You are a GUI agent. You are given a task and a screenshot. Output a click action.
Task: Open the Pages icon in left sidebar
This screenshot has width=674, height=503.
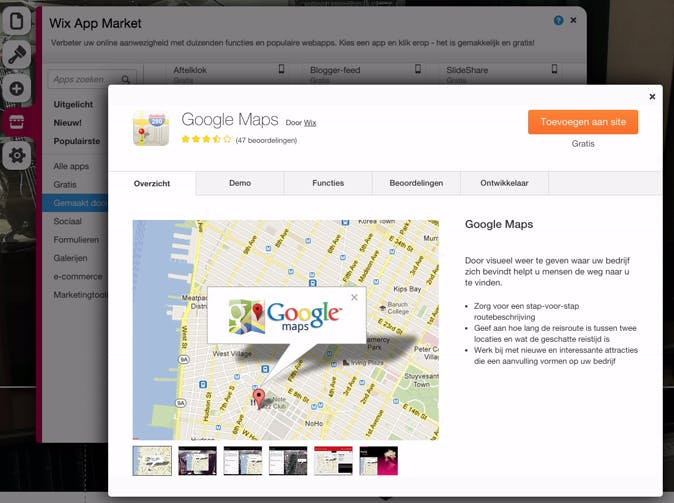pos(16,21)
